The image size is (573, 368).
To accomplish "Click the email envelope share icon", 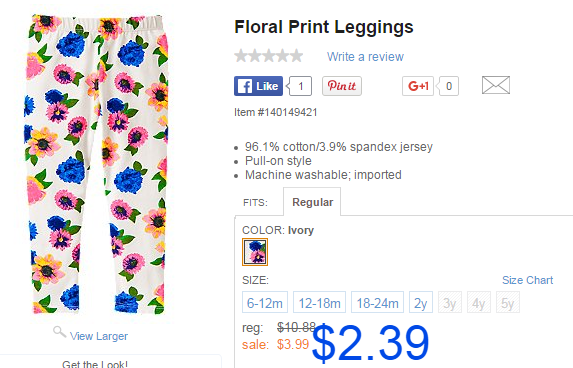I will click(x=496, y=85).
